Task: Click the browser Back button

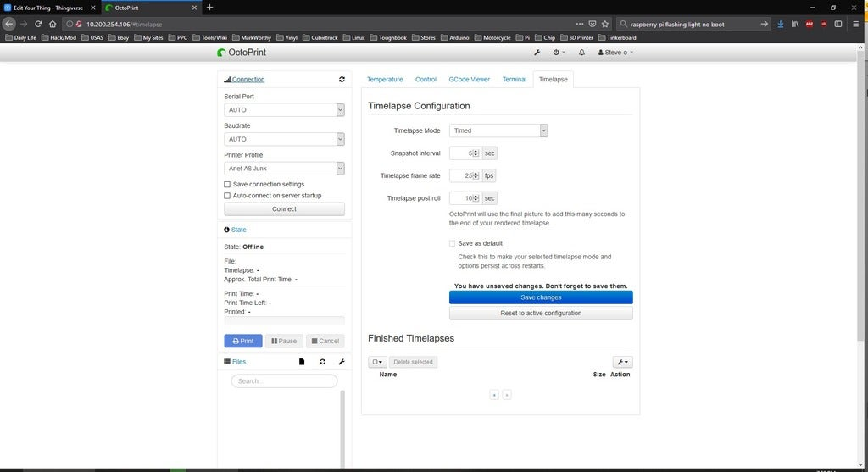Action: coord(8,25)
